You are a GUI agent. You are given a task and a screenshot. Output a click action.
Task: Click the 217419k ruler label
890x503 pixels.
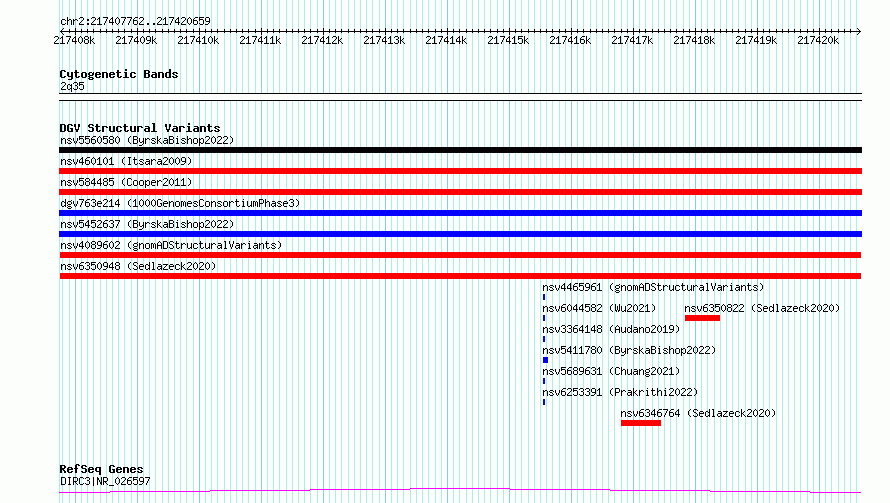(x=756, y=40)
